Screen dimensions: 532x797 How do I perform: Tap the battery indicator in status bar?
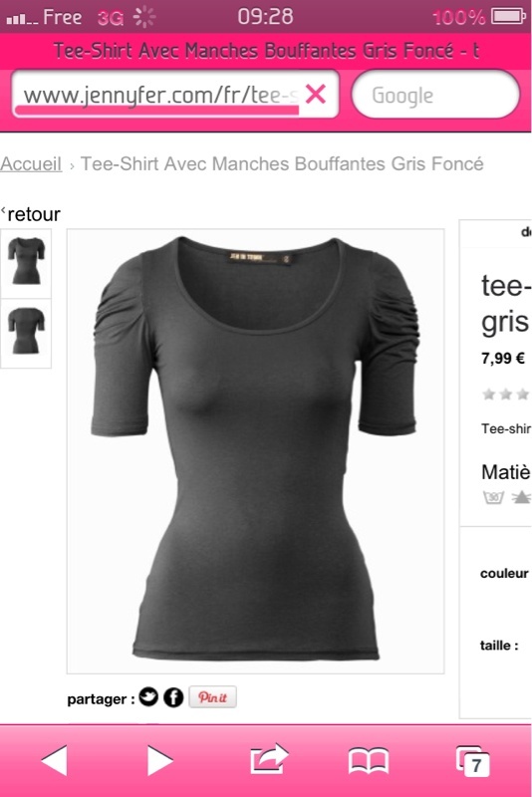(x=508, y=17)
